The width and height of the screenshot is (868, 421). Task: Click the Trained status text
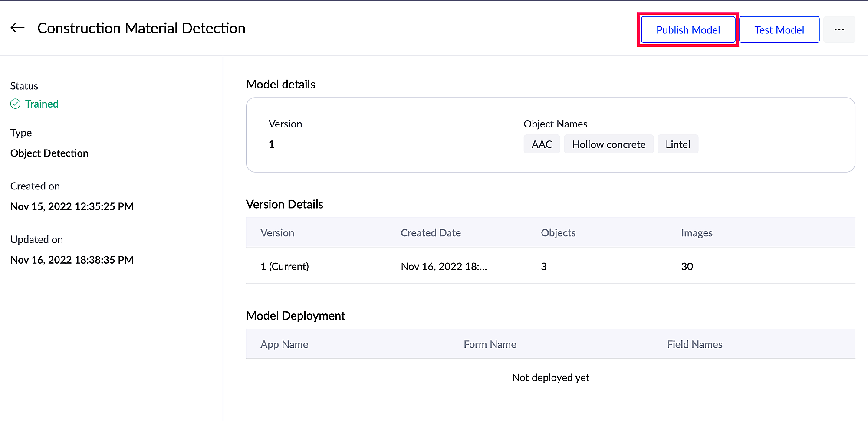tap(42, 104)
